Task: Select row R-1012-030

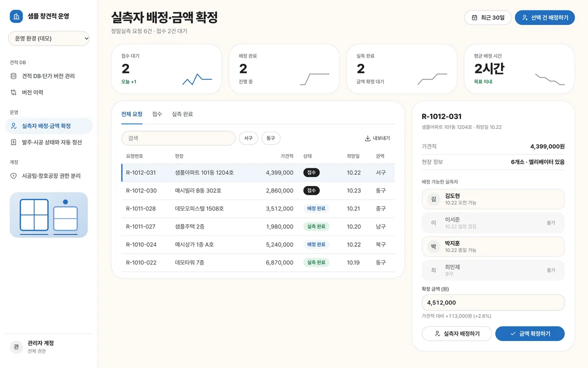Action: [x=258, y=190]
